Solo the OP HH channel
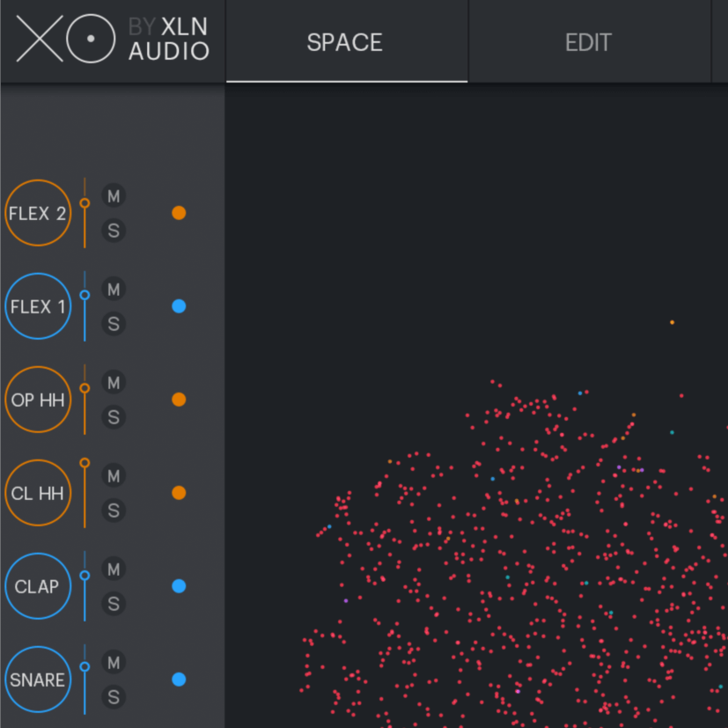Screen dimensions: 728x728 click(x=114, y=417)
